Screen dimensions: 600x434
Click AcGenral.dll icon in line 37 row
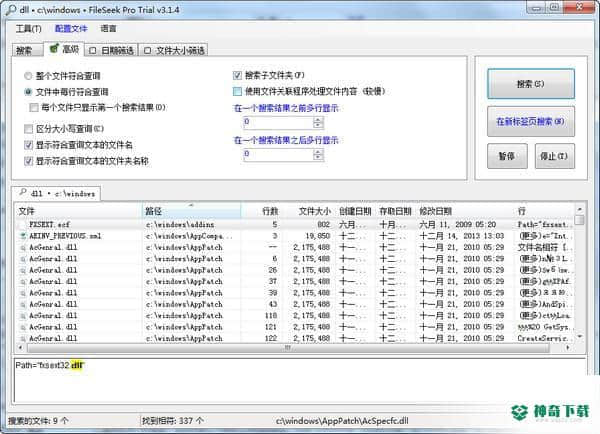coord(23,282)
